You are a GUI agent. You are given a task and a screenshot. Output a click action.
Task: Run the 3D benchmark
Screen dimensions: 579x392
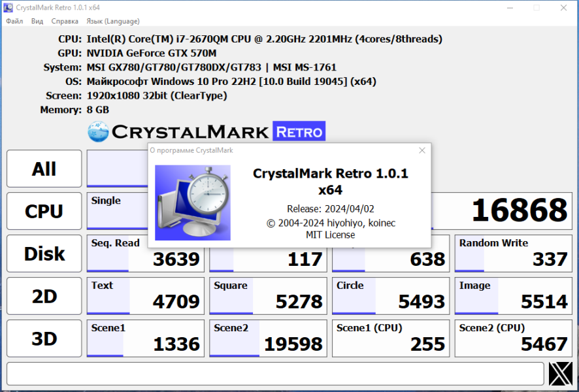[44, 338]
